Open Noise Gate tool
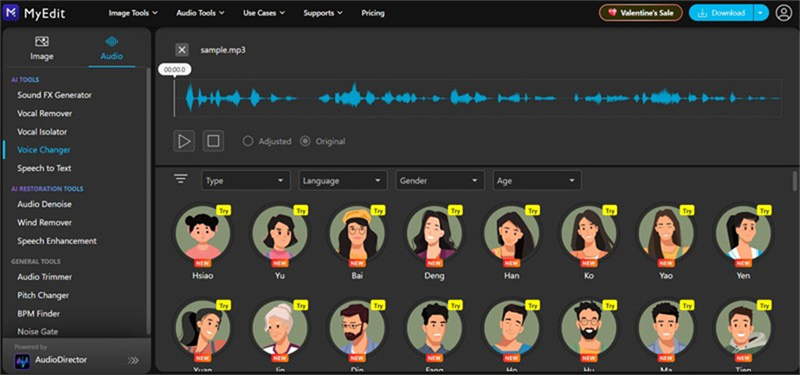The height and width of the screenshot is (375, 800). coord(38,332)
